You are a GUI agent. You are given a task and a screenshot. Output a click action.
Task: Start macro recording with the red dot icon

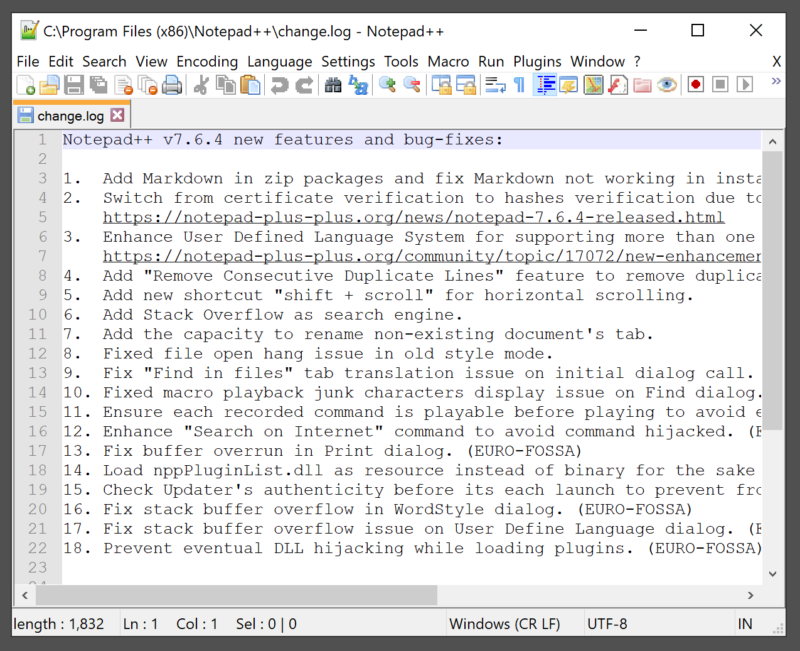(696, 86)
